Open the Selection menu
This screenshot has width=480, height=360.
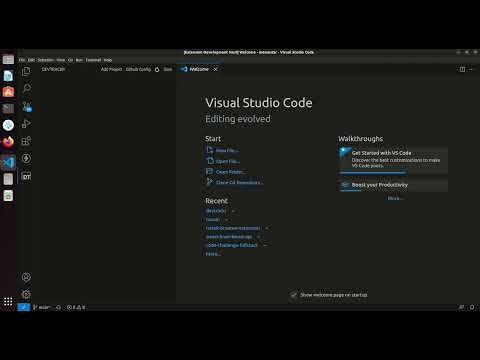coord(45,60)
